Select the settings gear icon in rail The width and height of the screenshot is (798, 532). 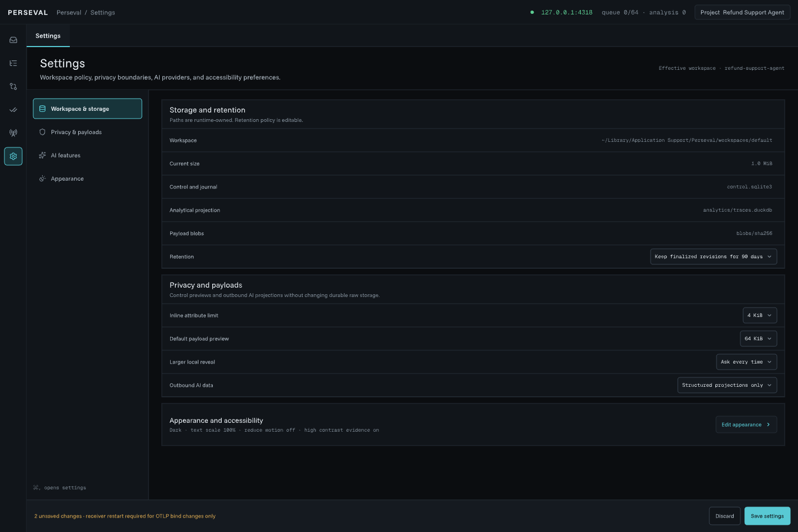[x=13, y=156]
